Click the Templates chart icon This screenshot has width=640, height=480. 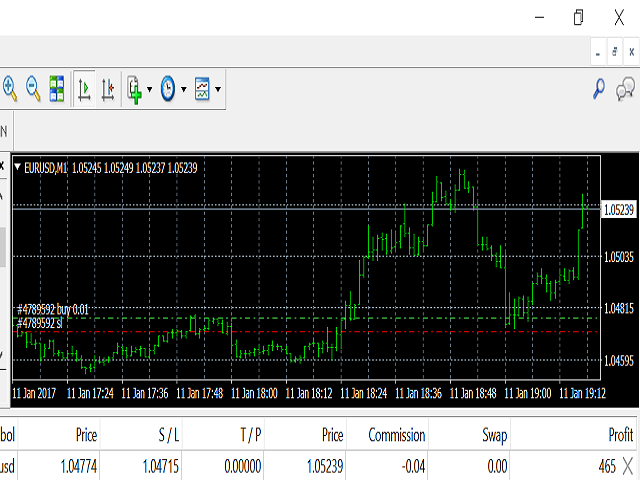(x=202, y=89)
